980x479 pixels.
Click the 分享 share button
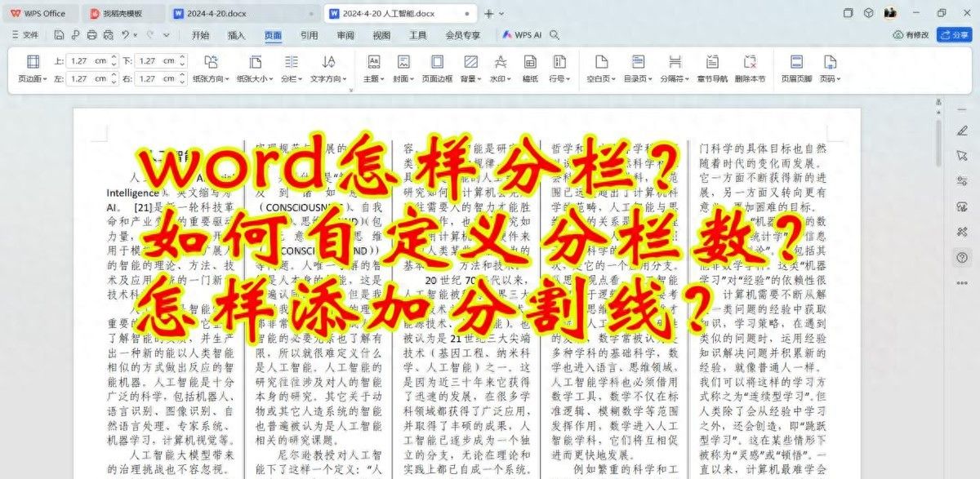pyautogui.click(x=953, y=35)
